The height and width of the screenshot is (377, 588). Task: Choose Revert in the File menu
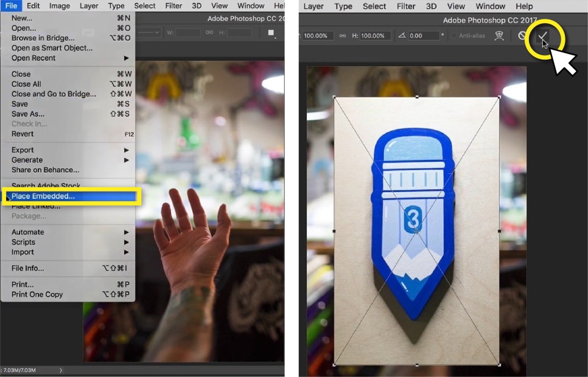(68, 134)
